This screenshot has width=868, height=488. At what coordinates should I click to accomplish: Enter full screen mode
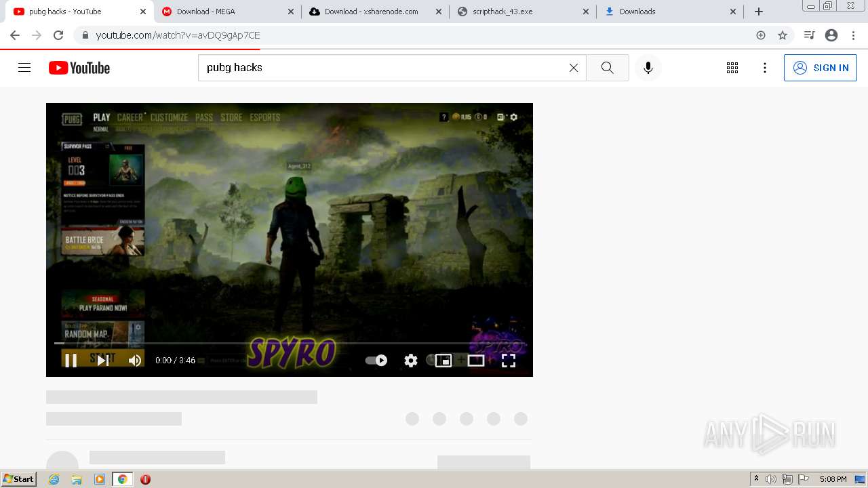point(509,361)
